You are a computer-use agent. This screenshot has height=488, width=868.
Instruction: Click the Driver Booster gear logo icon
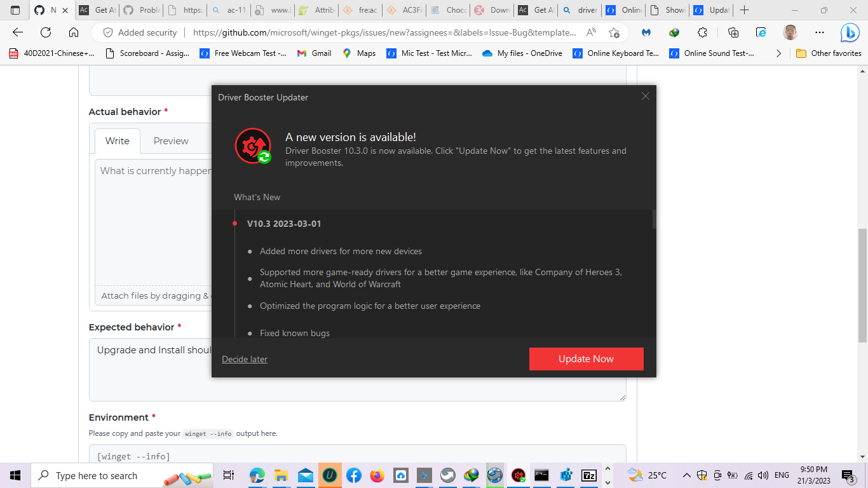click(x=254, y=146)
